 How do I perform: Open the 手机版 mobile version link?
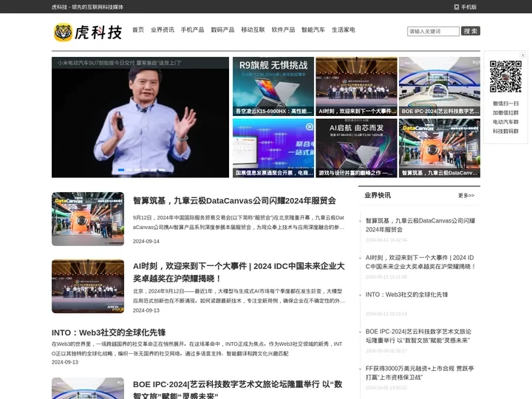[x=465, y=7]
